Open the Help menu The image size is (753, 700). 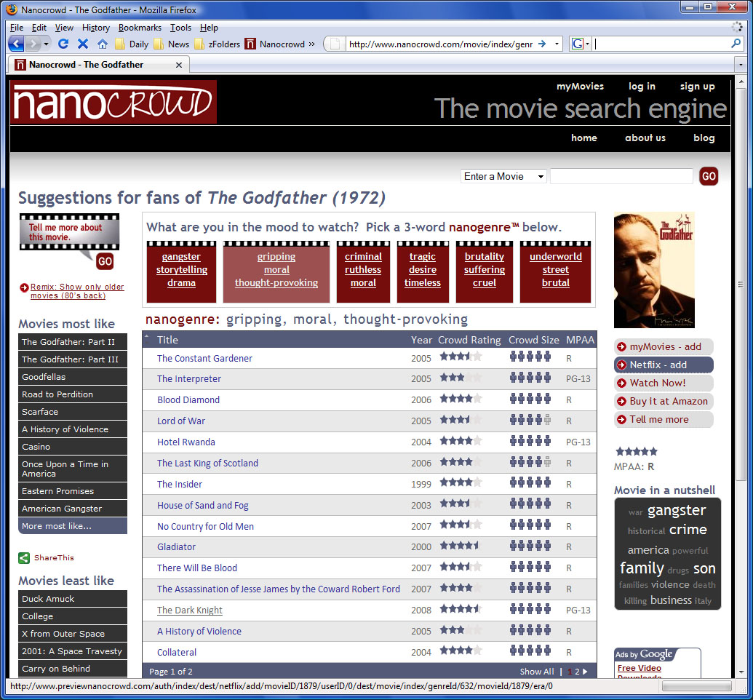pyautogui.click(x=209, y=28)
